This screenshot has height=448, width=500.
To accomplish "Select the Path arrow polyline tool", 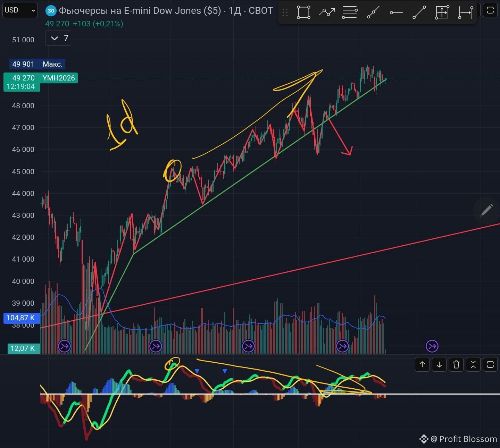I will (327, 12).
